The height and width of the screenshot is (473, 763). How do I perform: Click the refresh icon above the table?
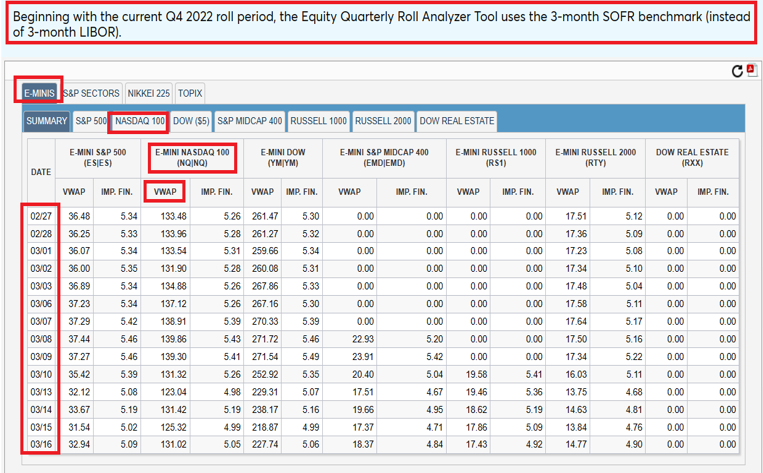click(x=737, y=71)
